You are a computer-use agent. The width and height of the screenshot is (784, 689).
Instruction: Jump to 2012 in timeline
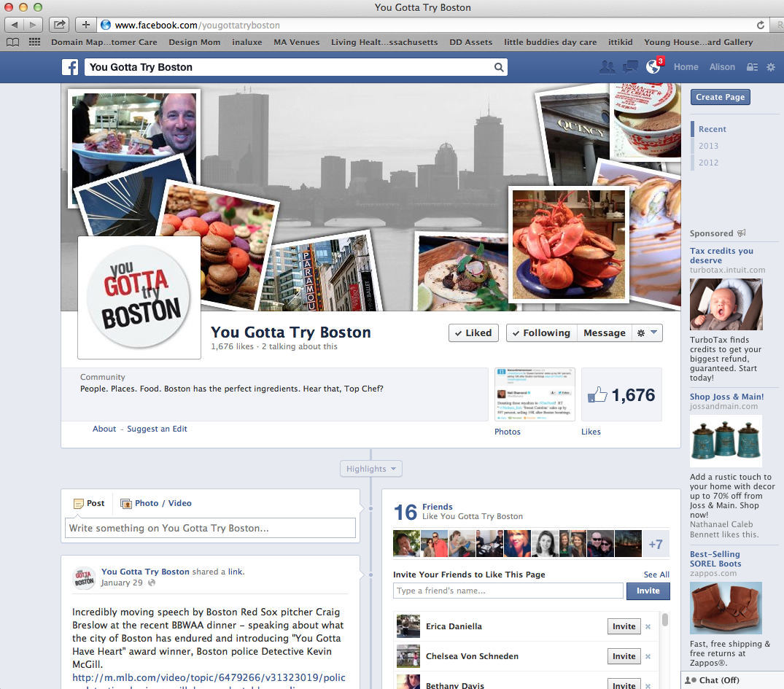[708, 163]
